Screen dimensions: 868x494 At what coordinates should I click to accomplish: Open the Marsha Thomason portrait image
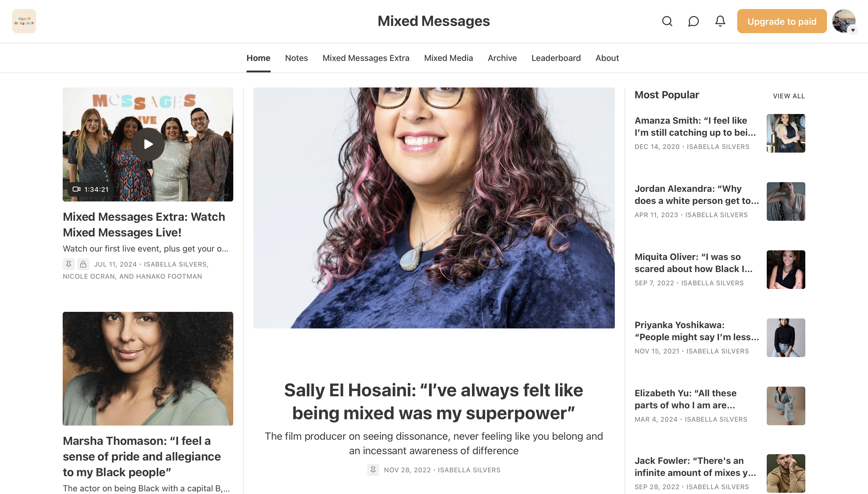148,369
